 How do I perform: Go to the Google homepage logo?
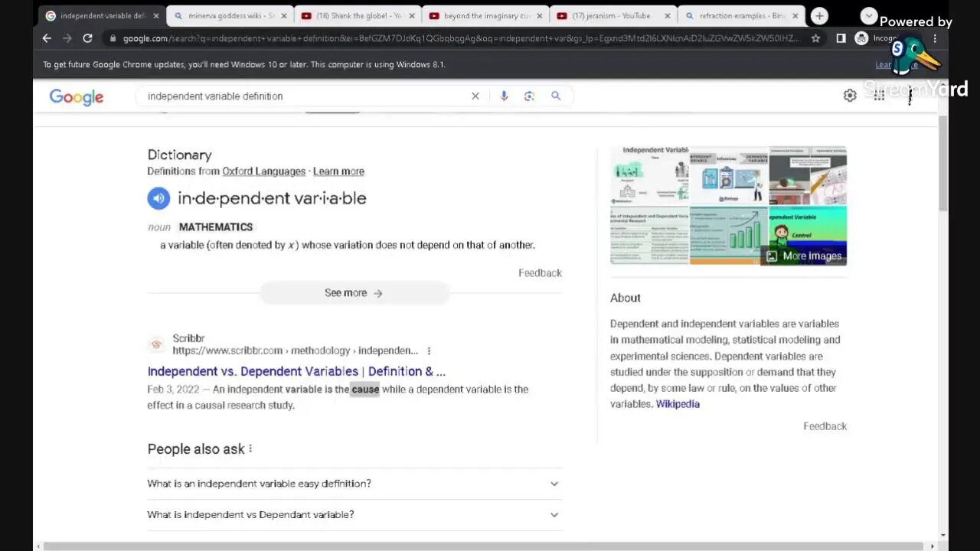[x=77, y=96]
